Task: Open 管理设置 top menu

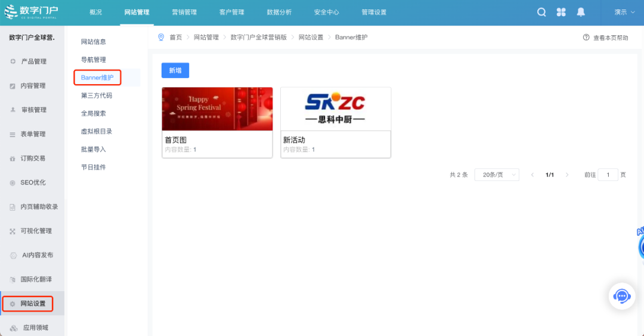Action: pos(374,13)
